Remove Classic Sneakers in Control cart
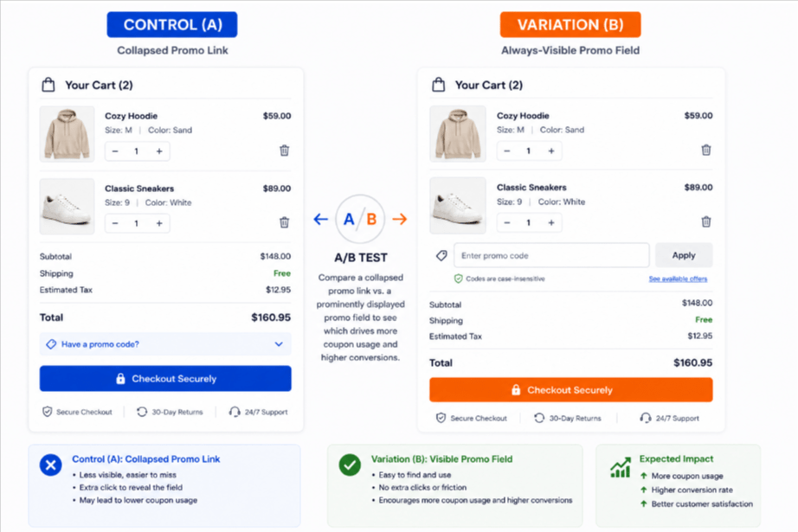 [285, 222]
